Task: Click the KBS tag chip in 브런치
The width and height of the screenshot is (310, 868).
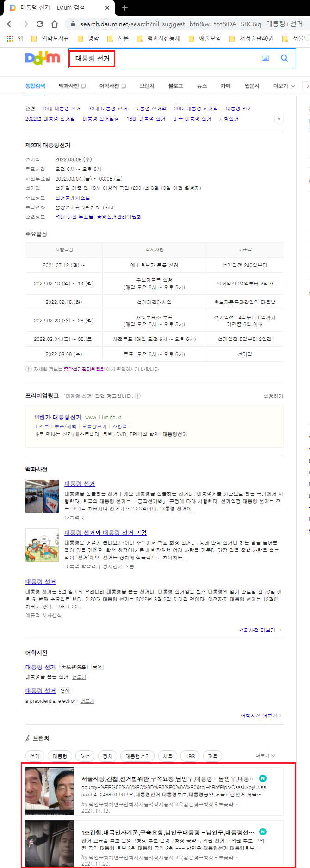Action: [190, 756]
